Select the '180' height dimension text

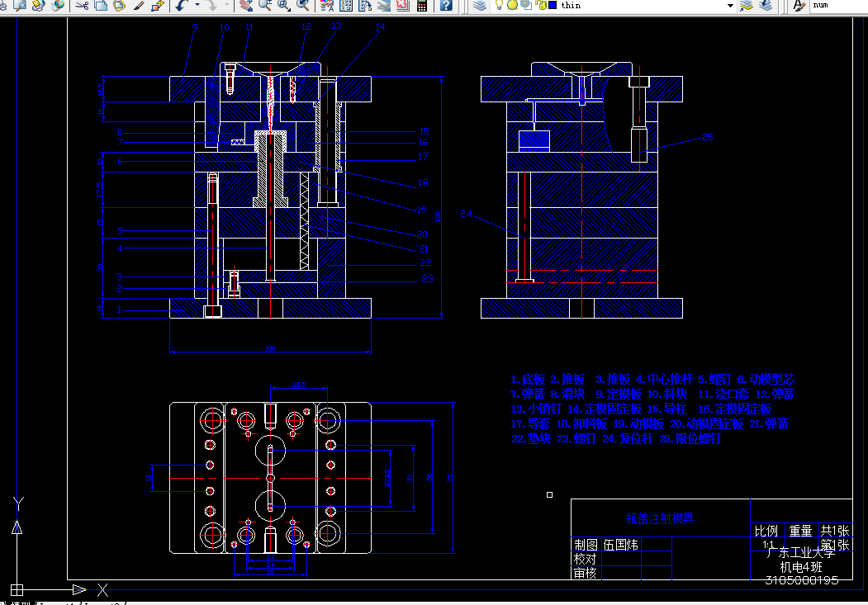(438, 217)
